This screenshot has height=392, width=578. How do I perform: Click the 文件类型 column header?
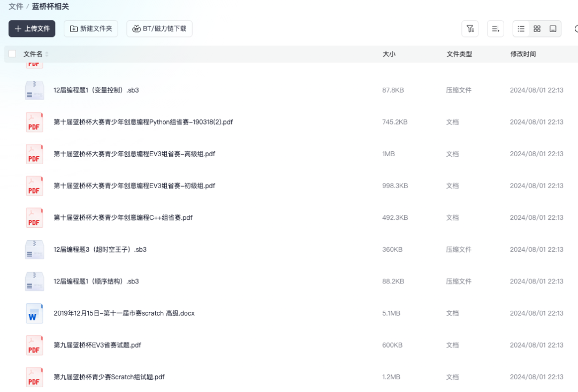pyautogui.click(x=459, y=54)
